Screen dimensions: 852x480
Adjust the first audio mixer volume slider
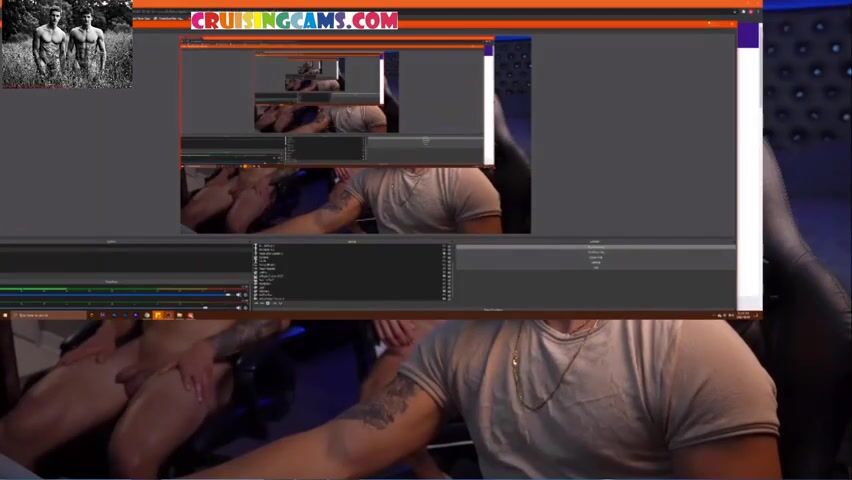click(x=120, y=295)
